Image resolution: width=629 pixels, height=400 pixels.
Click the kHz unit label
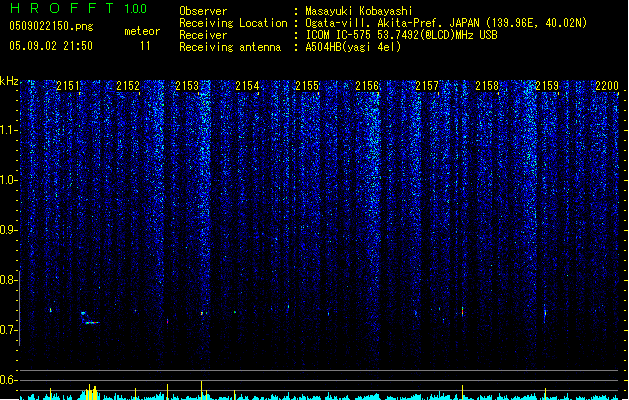[9, 81]
